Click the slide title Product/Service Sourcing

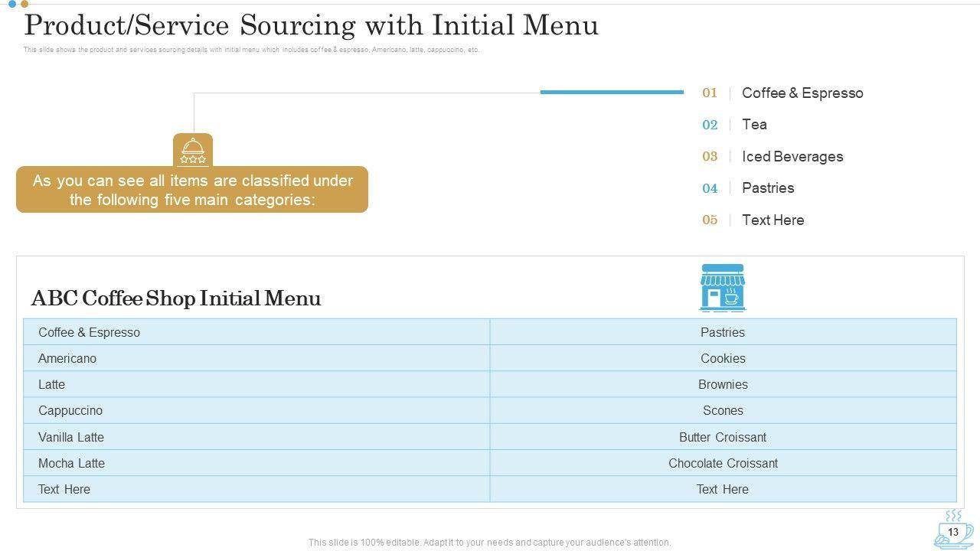[311, 26]
